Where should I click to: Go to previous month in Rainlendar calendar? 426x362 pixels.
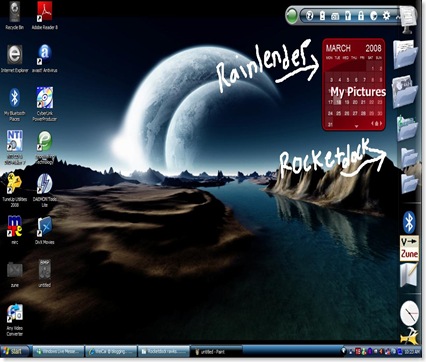(x=373, y=123)
